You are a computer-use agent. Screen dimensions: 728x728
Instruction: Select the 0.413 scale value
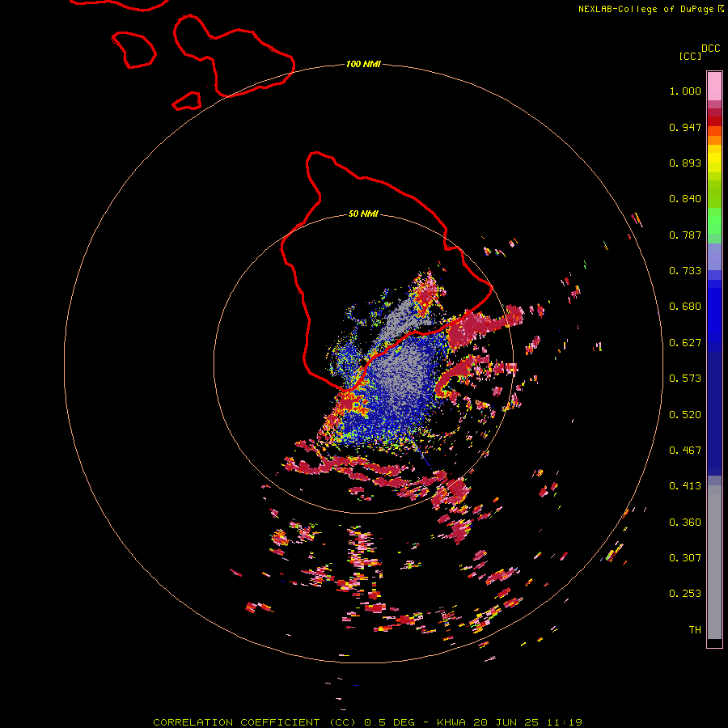[x=685, y=486]
